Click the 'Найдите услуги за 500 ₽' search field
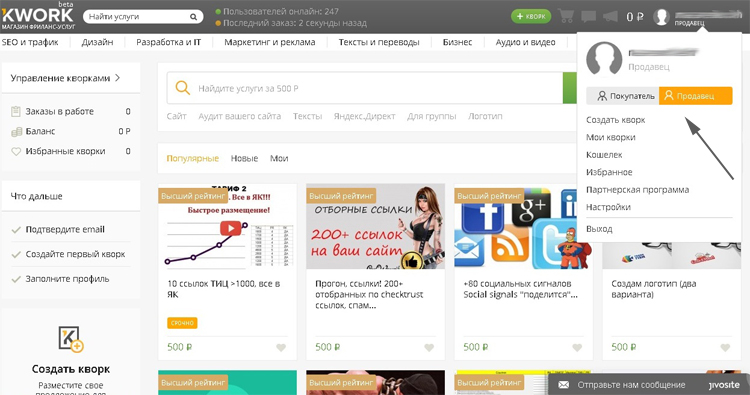 tap(364, 88)
